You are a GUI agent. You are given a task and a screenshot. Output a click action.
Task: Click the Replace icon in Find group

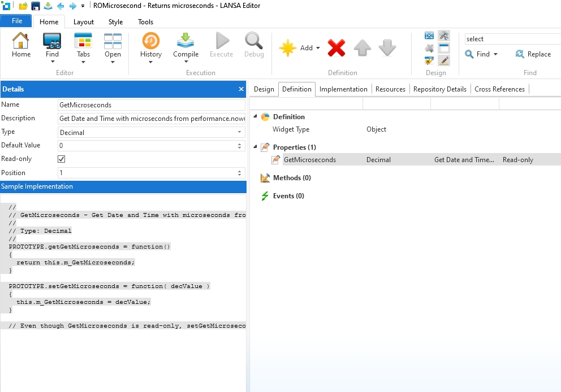520,54
